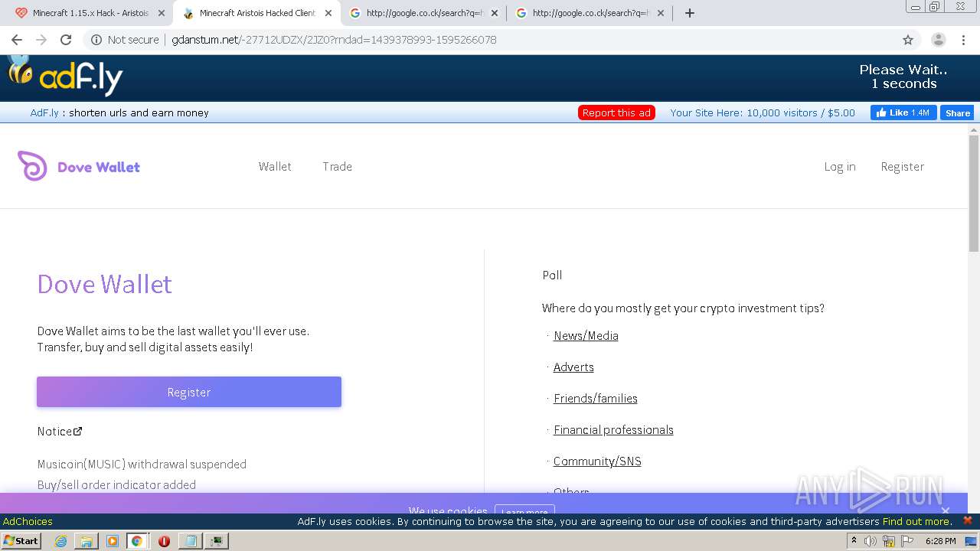Click the address bar URL
This screenshot has width=980, height=551.
coord(334,40)
